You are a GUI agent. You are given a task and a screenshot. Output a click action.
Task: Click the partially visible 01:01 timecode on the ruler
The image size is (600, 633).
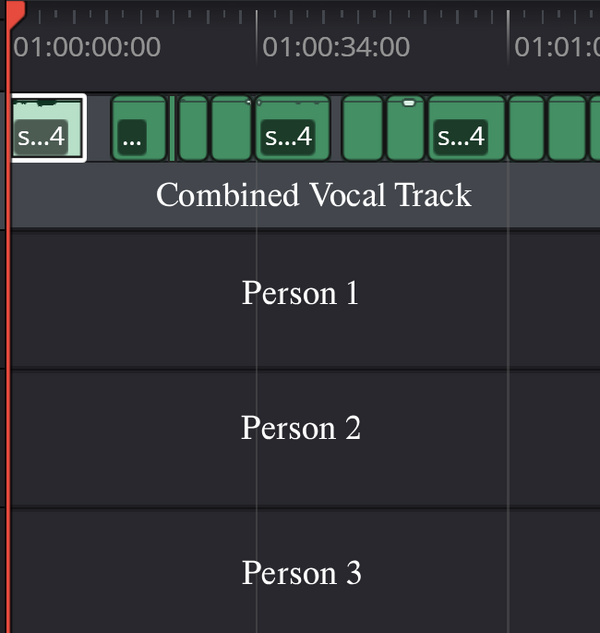click(556, 47)
